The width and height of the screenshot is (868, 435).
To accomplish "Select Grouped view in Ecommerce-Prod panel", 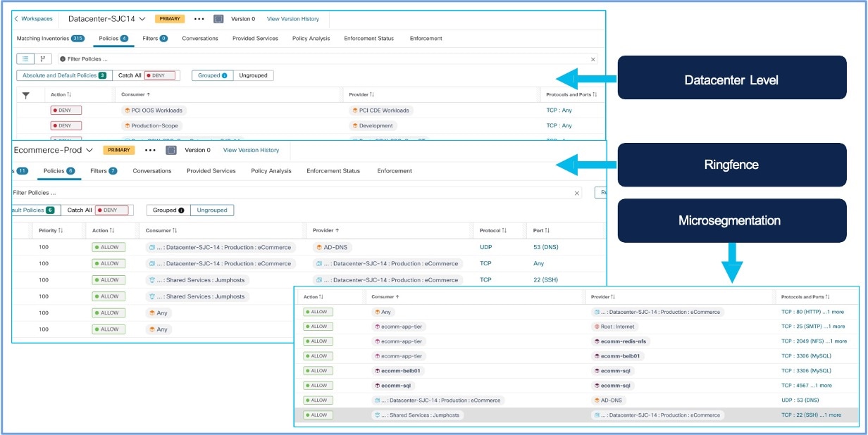I will (x=168, y=210).
